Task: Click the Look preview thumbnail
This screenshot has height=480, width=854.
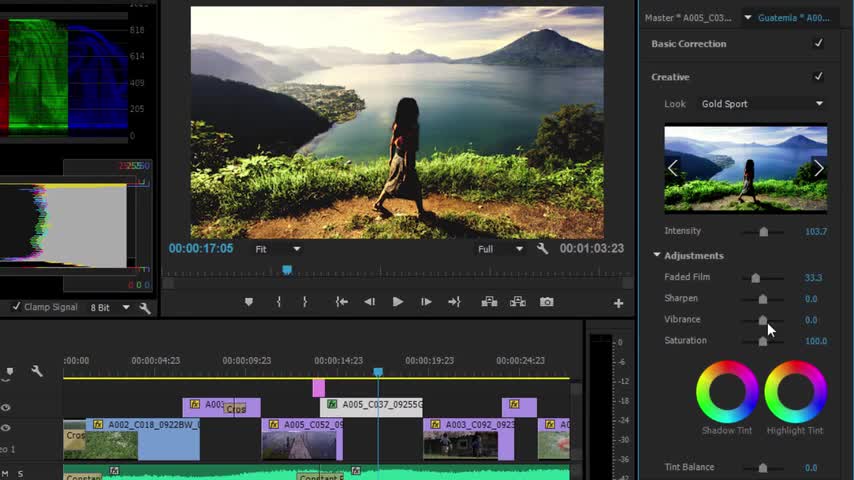Action: [746, 168]
